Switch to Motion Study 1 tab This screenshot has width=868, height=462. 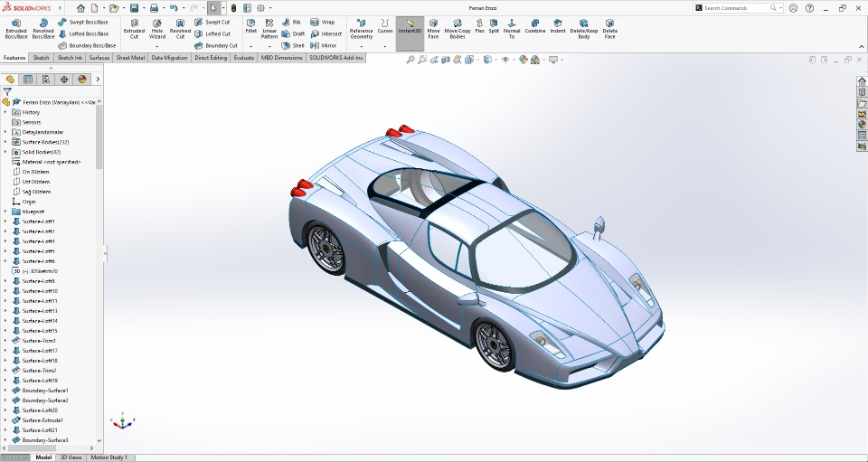(x=108, y=457)
